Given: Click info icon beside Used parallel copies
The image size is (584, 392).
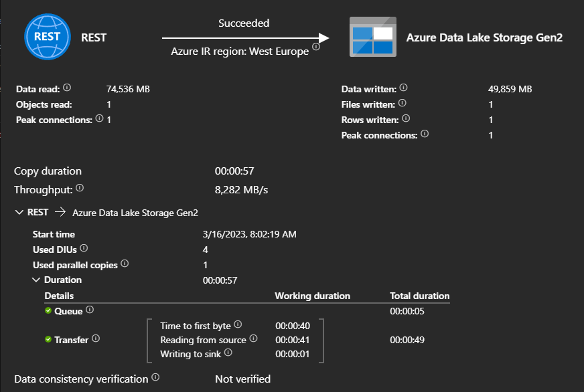Looking at the screenshot, I should tap(125, 264).
